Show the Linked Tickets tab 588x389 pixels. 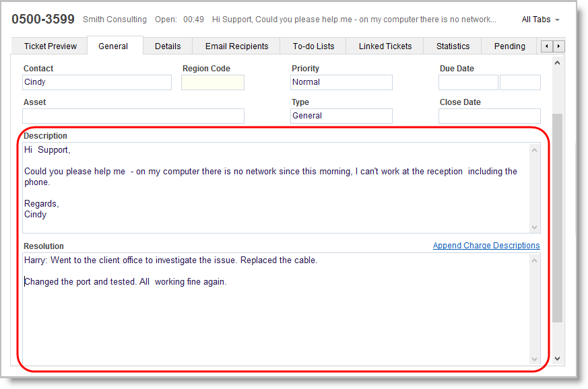385,46
